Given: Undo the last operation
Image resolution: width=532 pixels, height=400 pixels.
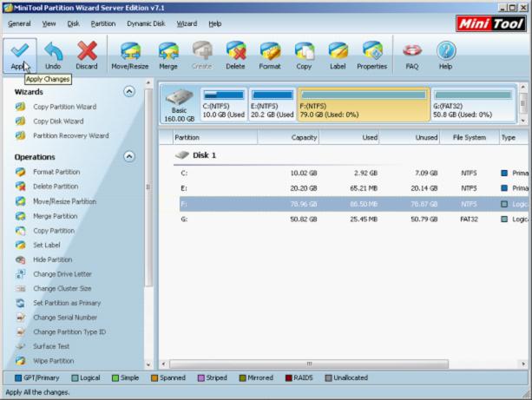Looking at the screenshot, I should click(53, 56).
